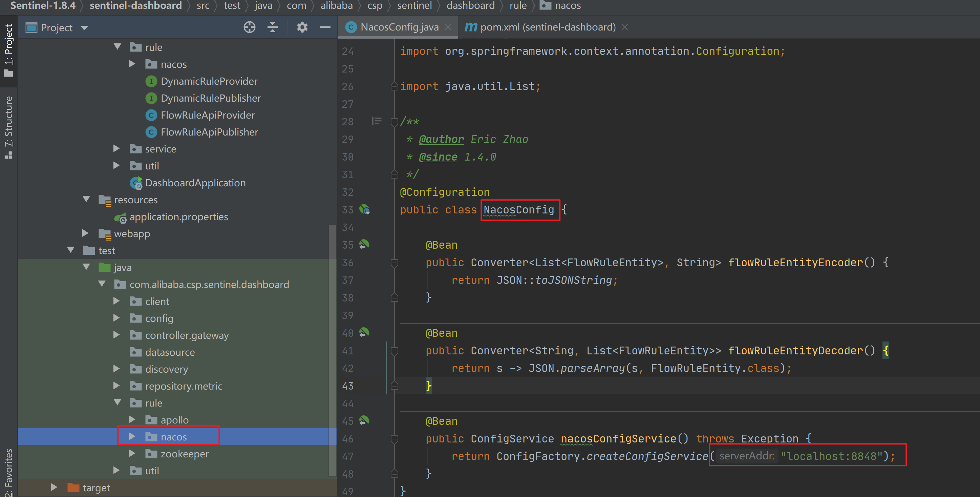Collapse com.alibaba.csp.sentinel.dashboard package
The height and width of the screenshot is (497, 980).
point(102,284)
